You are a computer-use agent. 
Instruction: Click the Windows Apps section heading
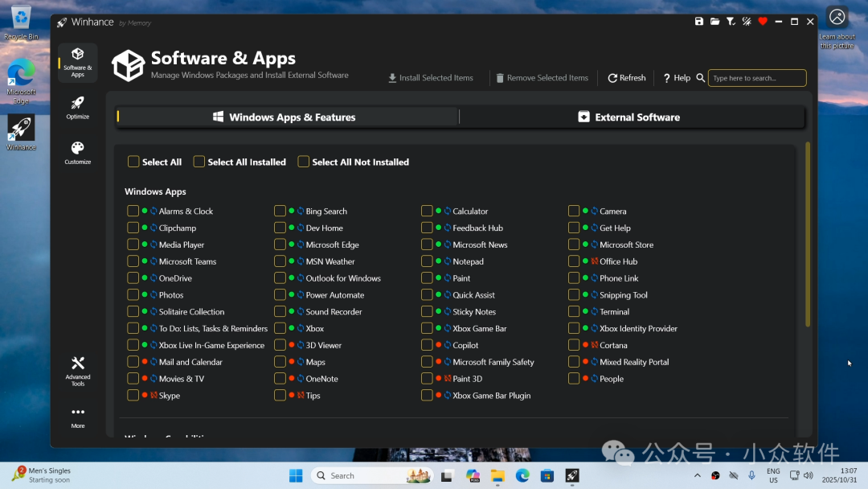155,191
